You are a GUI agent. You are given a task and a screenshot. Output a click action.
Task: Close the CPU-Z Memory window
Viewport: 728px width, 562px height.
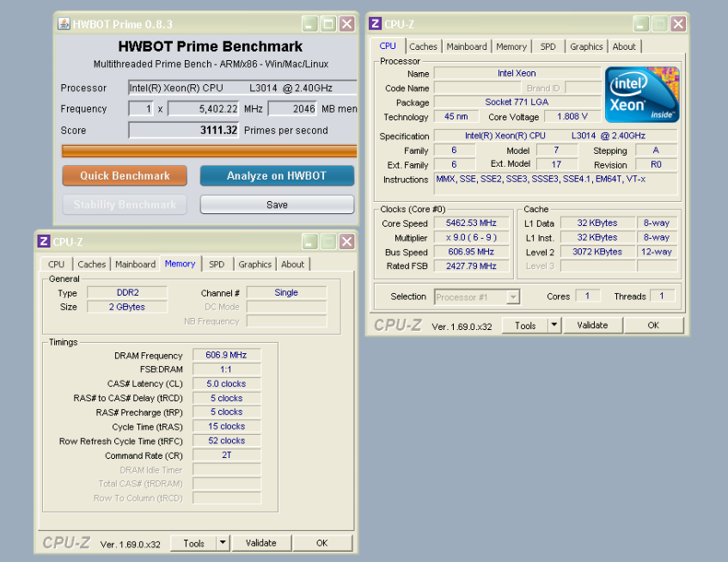pos(347,241)
